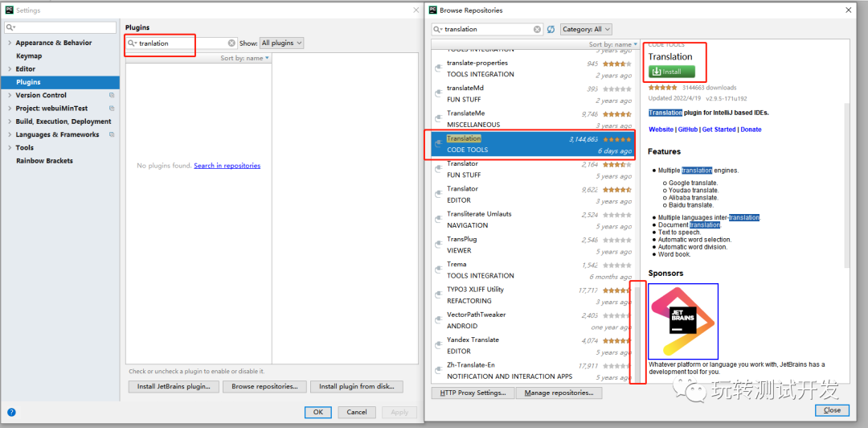
Task: Open the Category: All dropdown
Action: (586, 30)
